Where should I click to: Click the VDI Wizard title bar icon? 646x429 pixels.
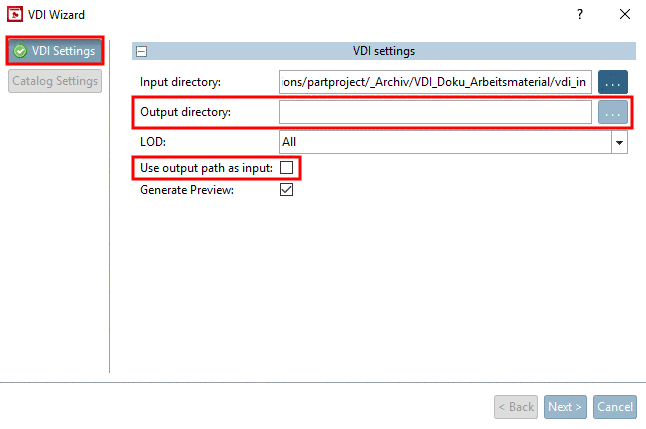pos(15,15)
